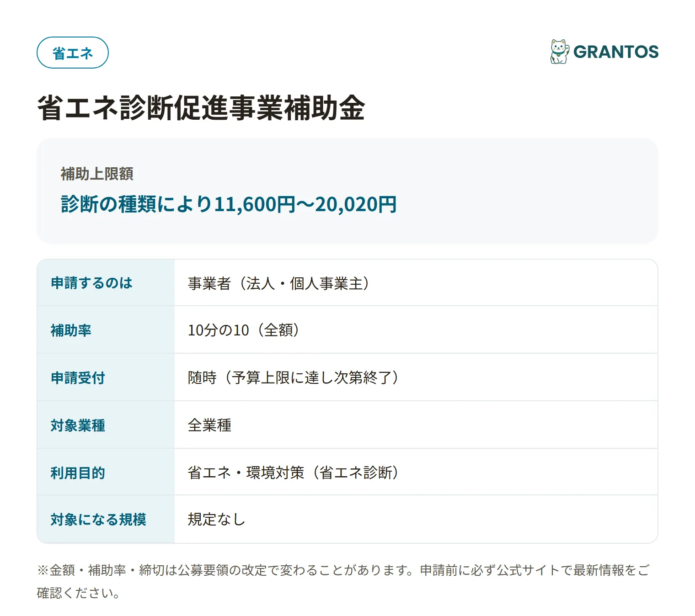Click the 申請受付 row label
Screen dimensions: 695x616
78,377
